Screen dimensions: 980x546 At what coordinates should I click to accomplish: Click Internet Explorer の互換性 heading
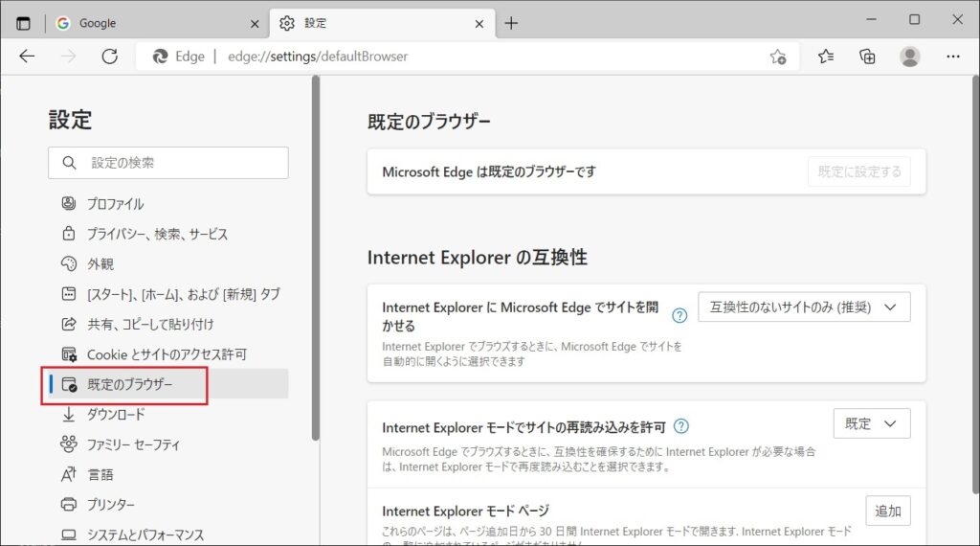pos(477,257)
